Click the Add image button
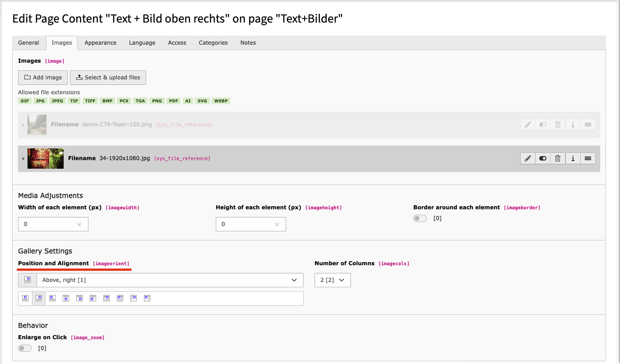620x364 pixels. pos(43,78)
